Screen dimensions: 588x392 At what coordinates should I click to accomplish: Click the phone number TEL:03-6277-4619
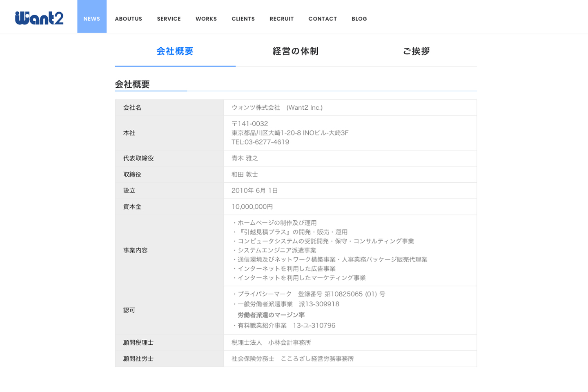point(260,142)
